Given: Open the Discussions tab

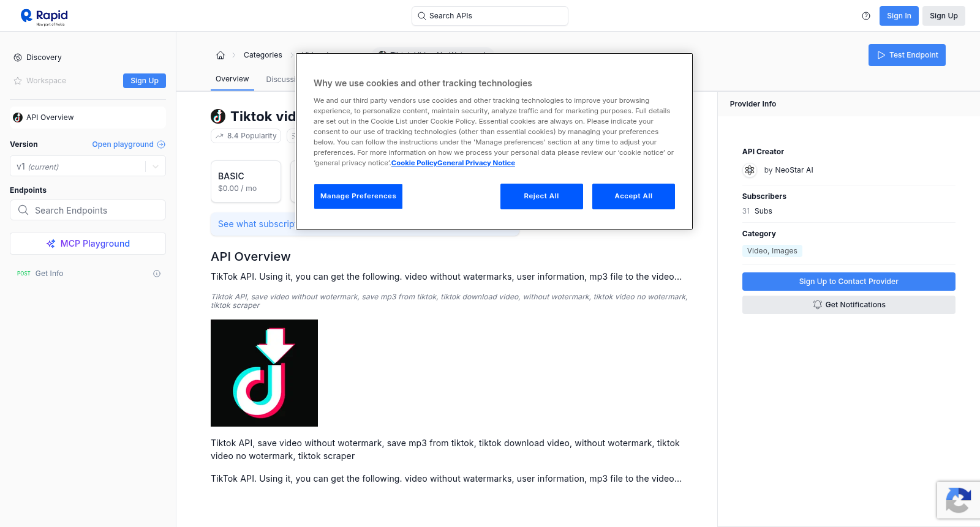Looking at the screenshot, I should pyautogui.click(x=281, y=80).
